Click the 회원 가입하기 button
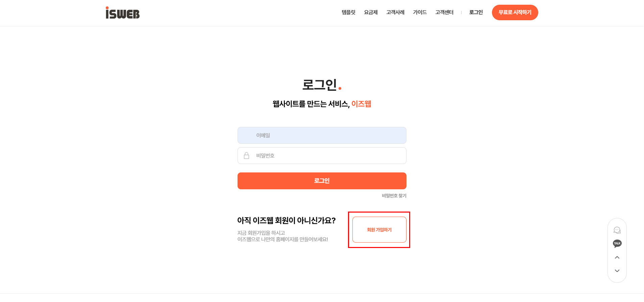This screenshot has width=644, height=302. tap(379, 230)
